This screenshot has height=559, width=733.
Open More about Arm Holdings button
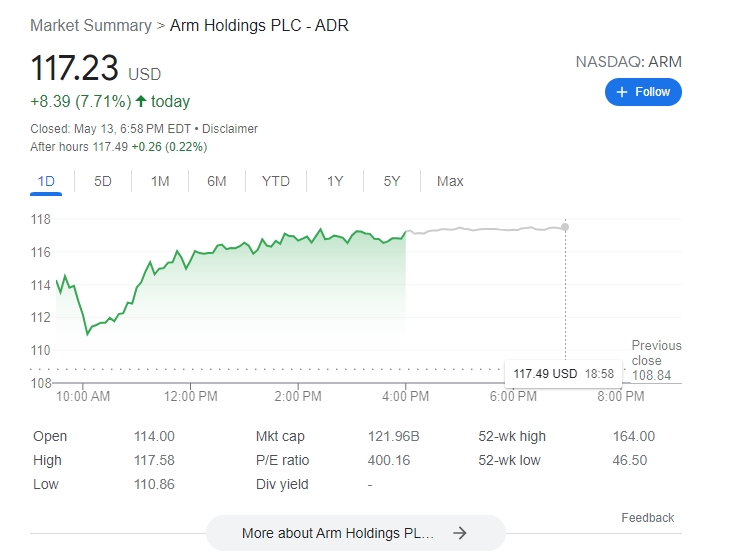click(x=356, y=533)
